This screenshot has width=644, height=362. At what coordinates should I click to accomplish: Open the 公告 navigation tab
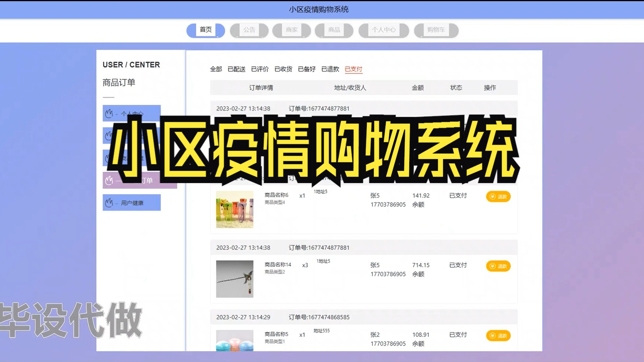click(x=249, y=30)
